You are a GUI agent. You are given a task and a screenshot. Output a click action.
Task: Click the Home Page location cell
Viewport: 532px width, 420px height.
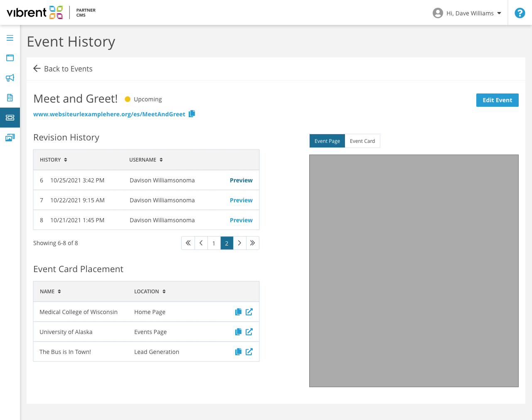pos(150,312)
